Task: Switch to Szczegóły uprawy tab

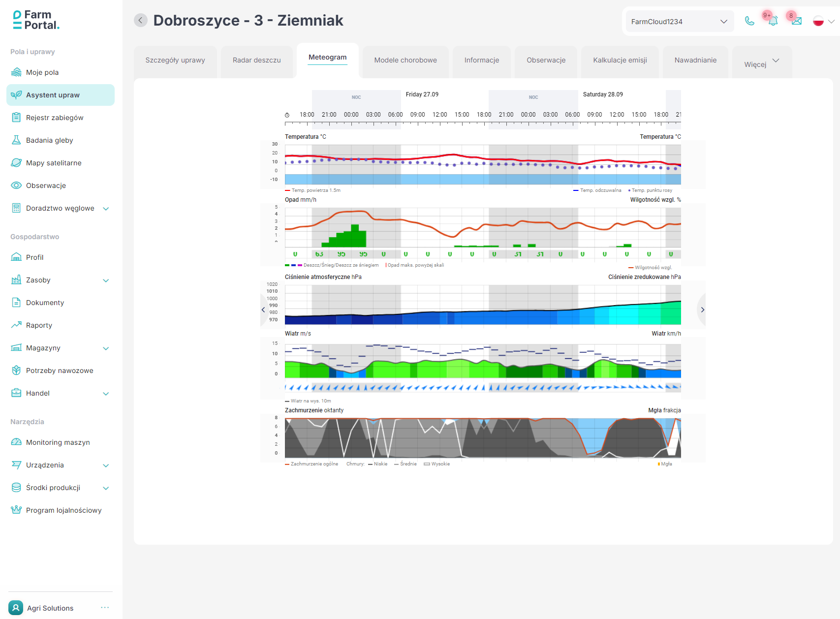Action: click(175, 62)
